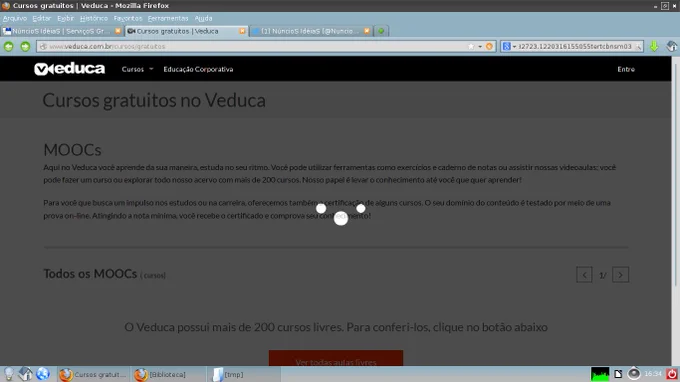Open the Editar menu
Image resolution: width=680 pixels, height=382 pixels.
[x=42, y=18]
